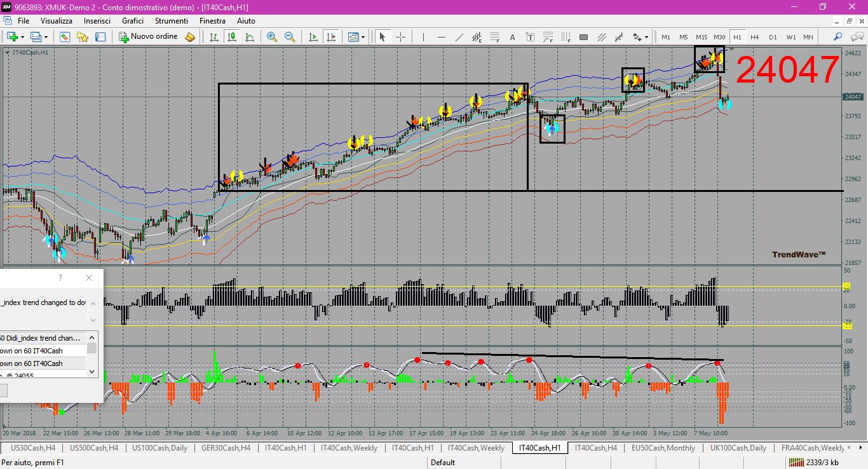Click the alert dialog help '?' button
The width and height of the screenshot is (868, 469).
[x=60, y=278]
